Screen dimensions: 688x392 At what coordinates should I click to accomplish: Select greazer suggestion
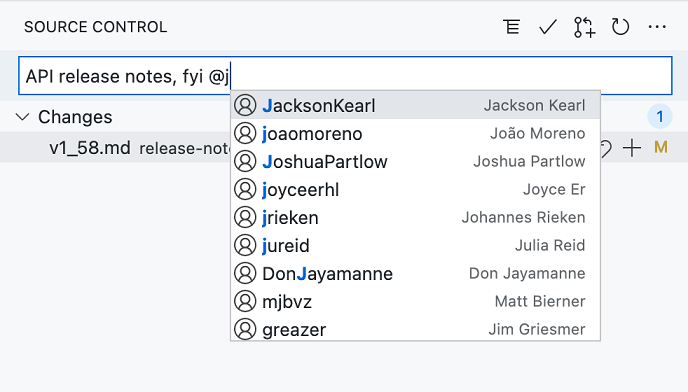[x=415, y=328]
